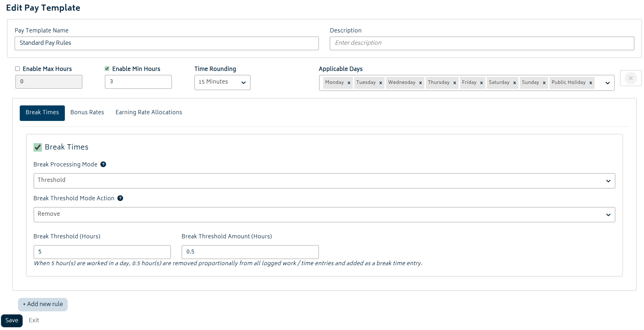644x330 pixels.
Task: Open the Time Rounding dropdown
Action: point(222,82)
